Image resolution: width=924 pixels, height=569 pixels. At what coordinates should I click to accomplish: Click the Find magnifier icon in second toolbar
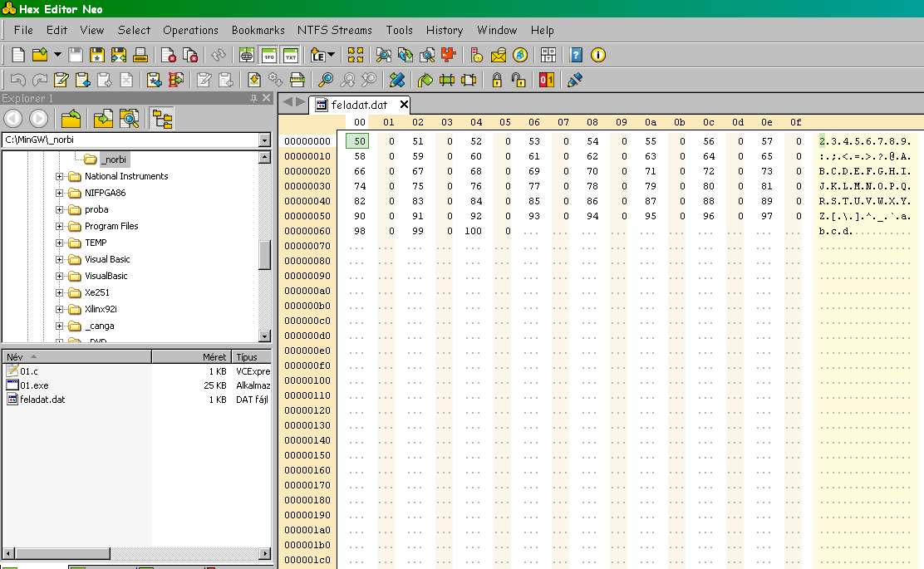coord(327,81)
